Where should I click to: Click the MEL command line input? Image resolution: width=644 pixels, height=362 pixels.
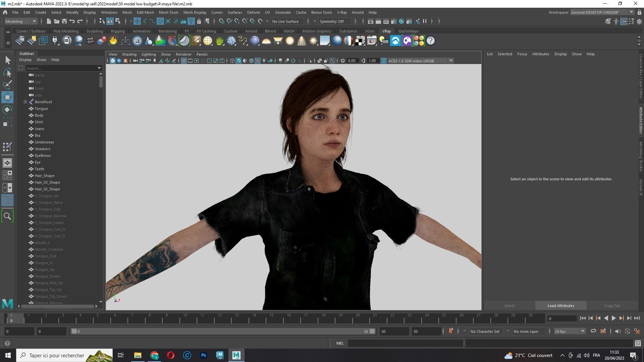coord(405,343)
